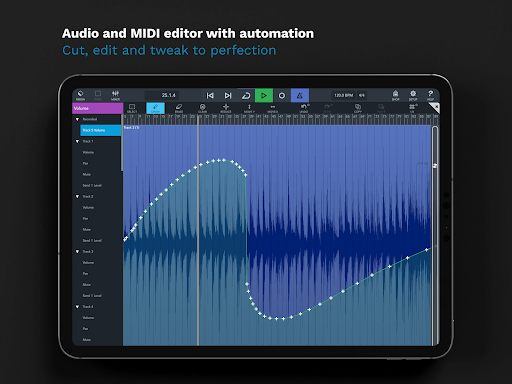
Task: Open the Media browser
Action: (x=80, y=95)
